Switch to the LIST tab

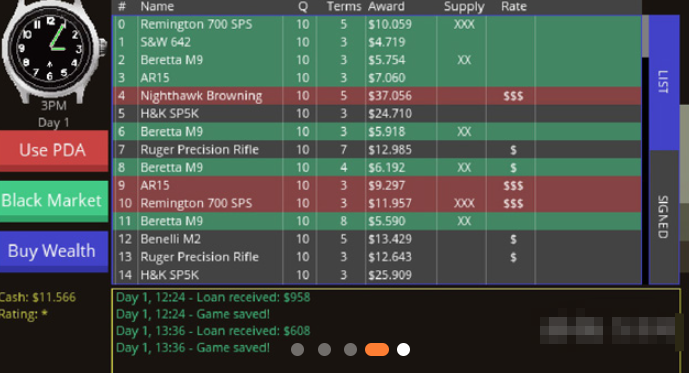(x=664, y=83)
